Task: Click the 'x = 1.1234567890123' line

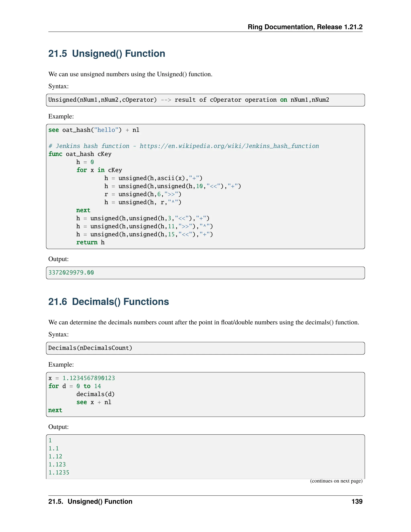Action: point(81,378)
